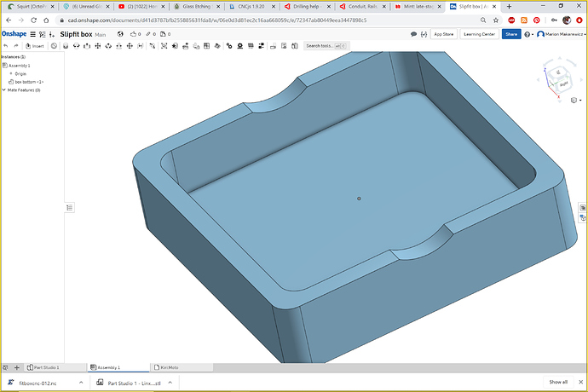Image resolution: width=588 pixels, height=392 pixels.
Task: Switch to CNCjs 1.9.20 browser tab
Action: click(x=251, y=6)
